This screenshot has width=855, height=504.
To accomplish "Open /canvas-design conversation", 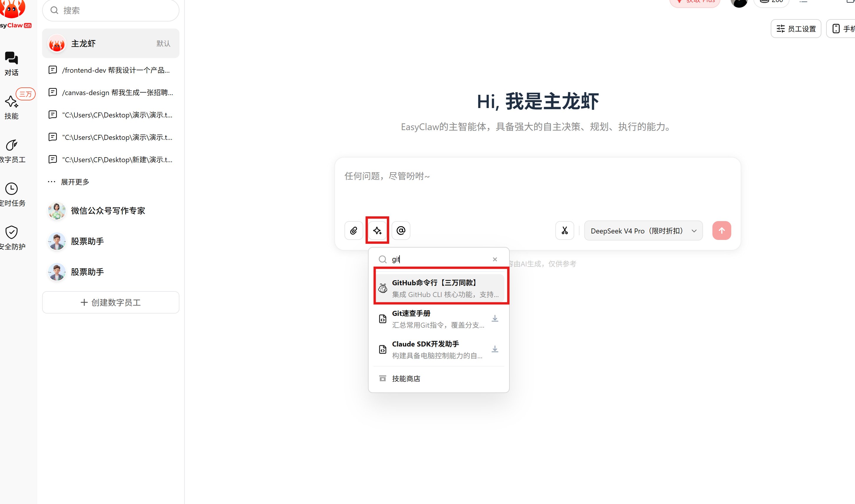I will pyautogui.click(x=110, y=92).
